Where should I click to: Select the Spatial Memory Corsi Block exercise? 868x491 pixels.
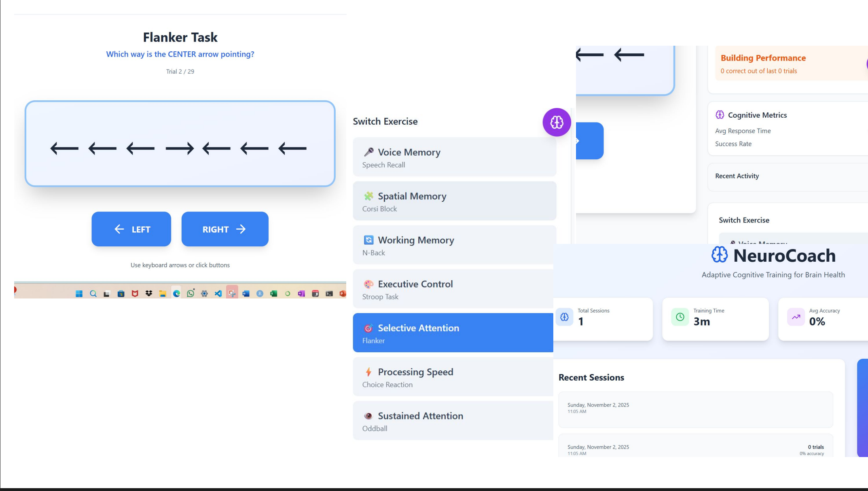[x=454, y=201]
